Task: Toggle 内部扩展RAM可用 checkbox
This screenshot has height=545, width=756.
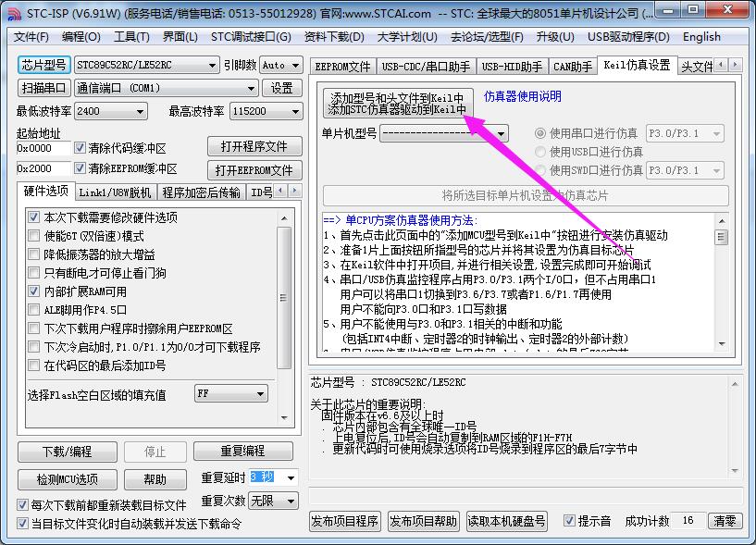Action: [x=33, y=291]
